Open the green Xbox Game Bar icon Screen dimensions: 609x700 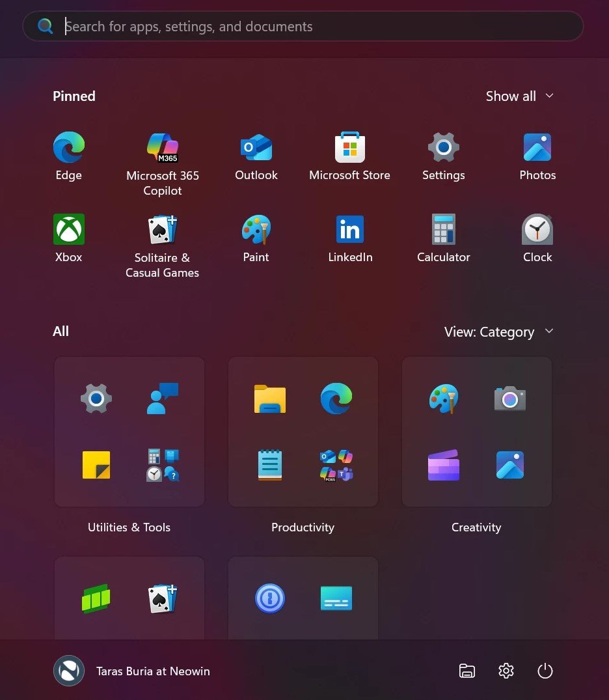point(96,598)
